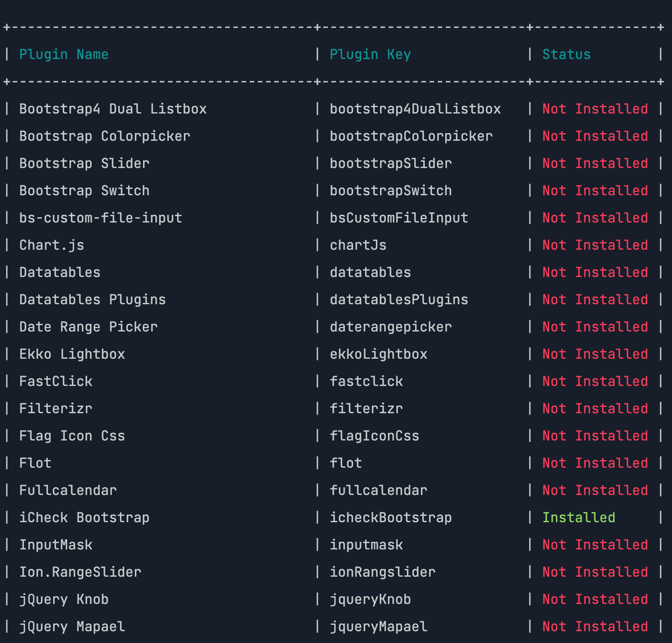The width and height of the screenshot is (672, 643).
Task: Click 'Not Installed' status for Fullcalendar
Action: (595, 490)
